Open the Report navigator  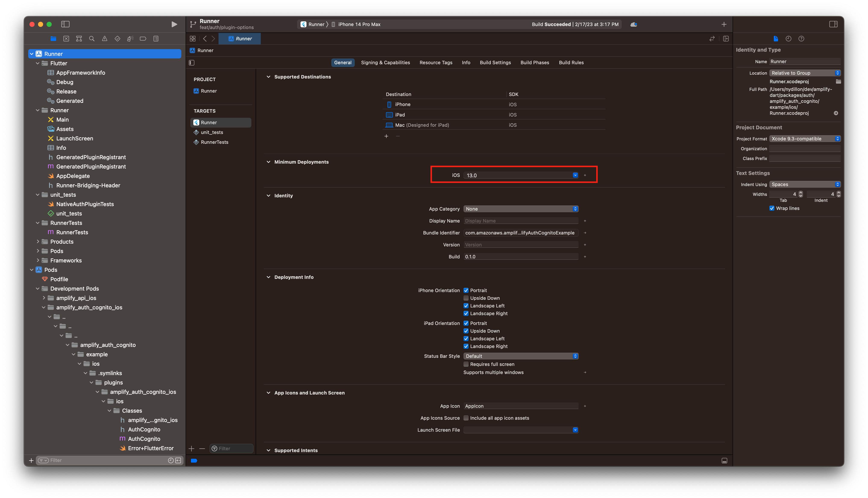click(x=156, y=39)
